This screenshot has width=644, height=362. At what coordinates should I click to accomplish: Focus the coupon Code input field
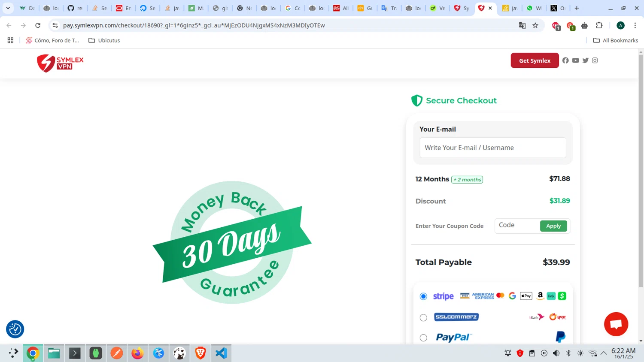517,225
